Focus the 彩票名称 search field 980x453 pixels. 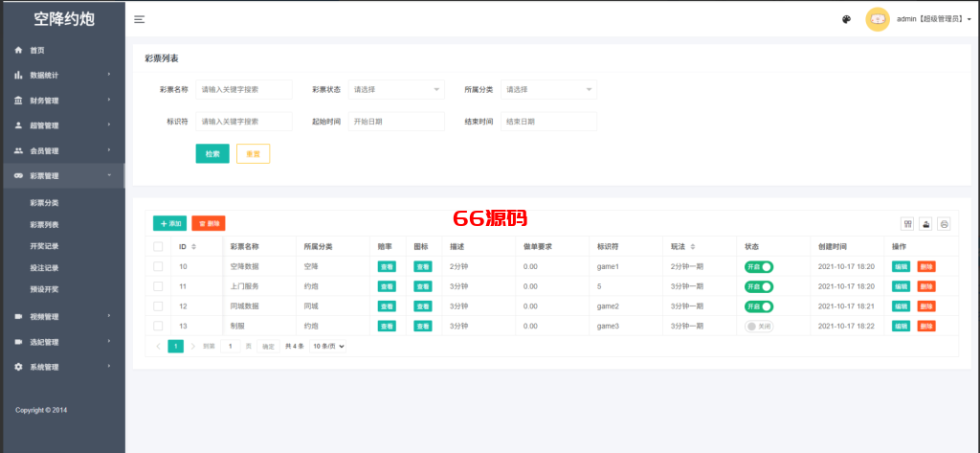(x=244, y=89)
